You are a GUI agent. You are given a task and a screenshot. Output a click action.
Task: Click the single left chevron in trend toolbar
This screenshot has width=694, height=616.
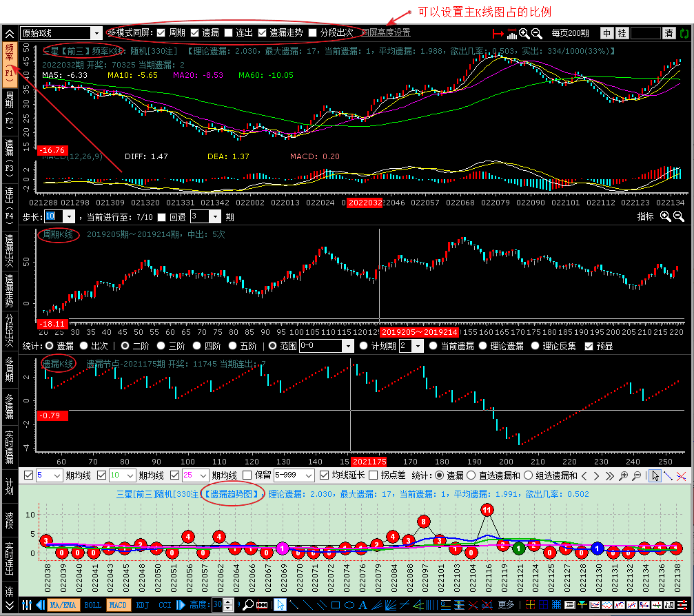pyautogui.click(x=584, y=476)
